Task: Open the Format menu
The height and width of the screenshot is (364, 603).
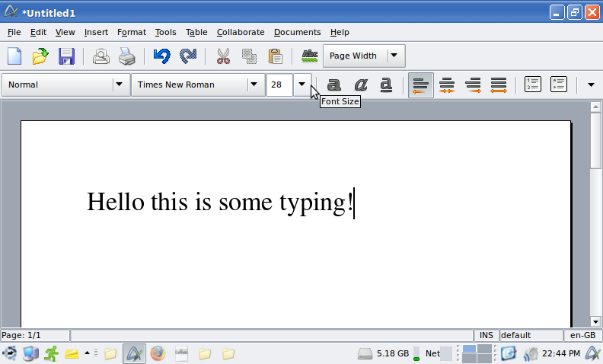Action: tap(132, 32)
